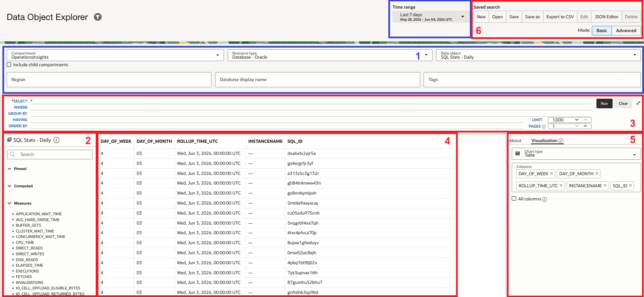Click the SELECT clause input line
The image size is (644, 297).
click(311, 101)
